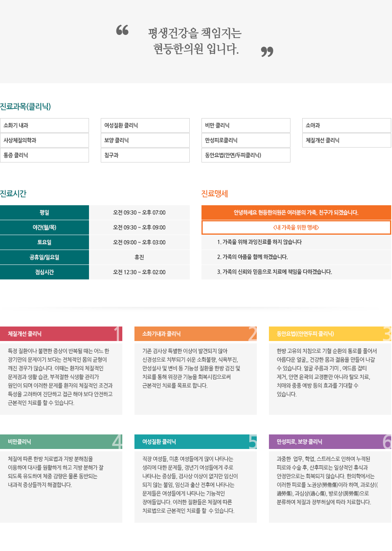Click the closing quotation mark icon

(x=267, y=51)
